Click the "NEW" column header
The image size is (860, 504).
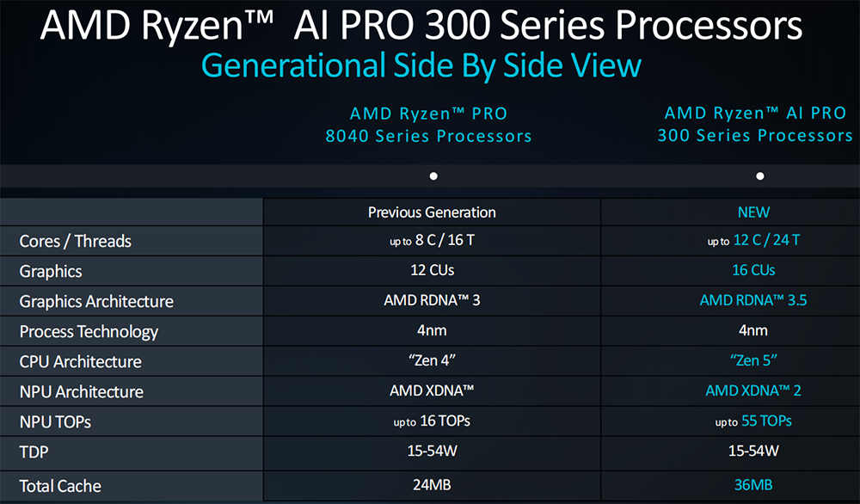(753, 212)
